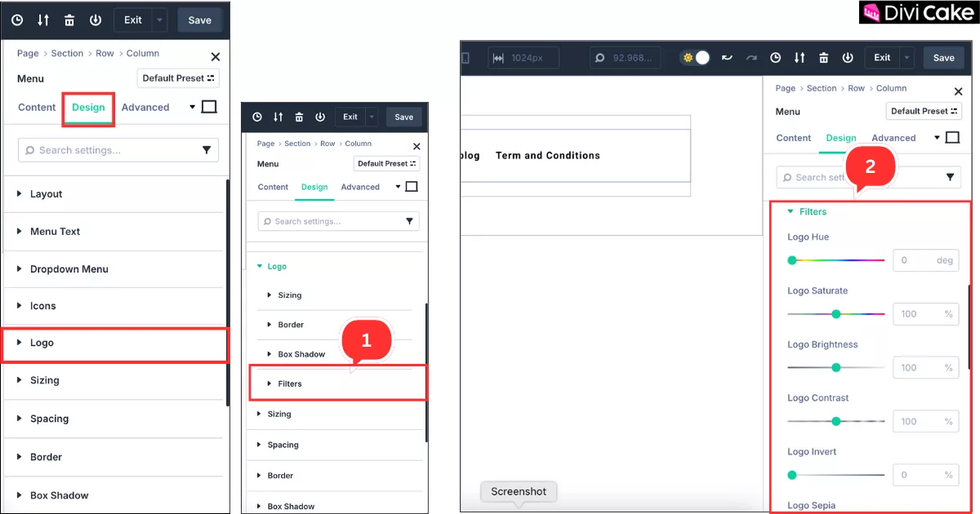Open history clock icon in left panel
Viewport: 980px width, 514px height.
tap(17, 20)
